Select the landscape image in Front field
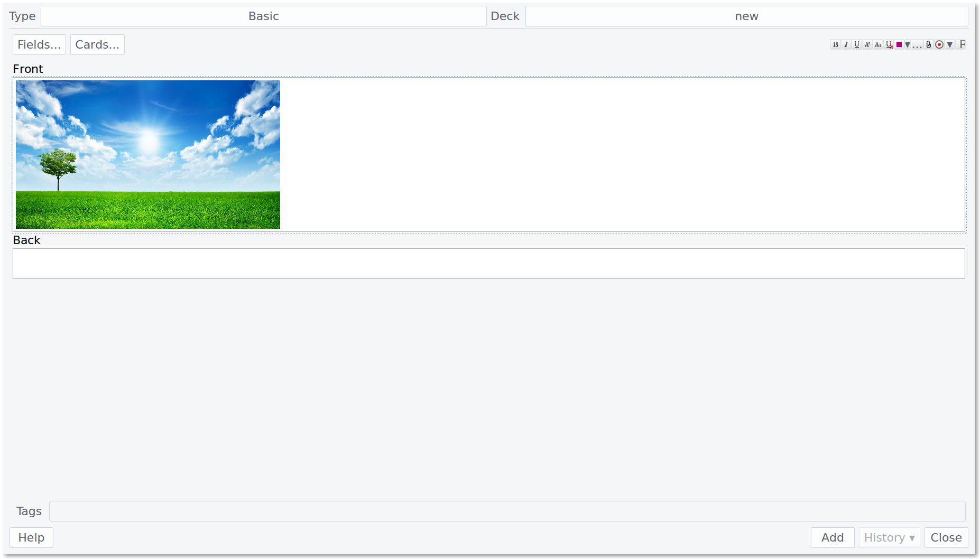The image size is (980, 559). 148,154
